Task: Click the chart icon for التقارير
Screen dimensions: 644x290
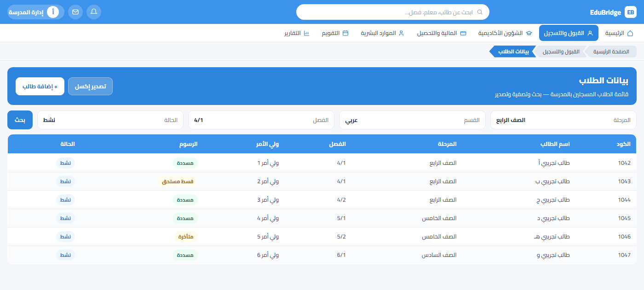Action: click(306, 33)
